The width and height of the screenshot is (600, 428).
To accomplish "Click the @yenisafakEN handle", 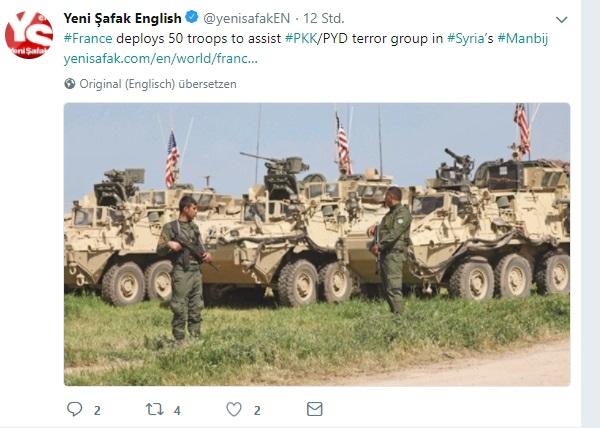I will [246, 18].
